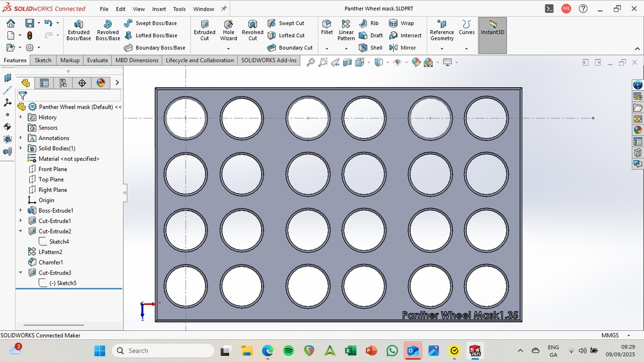Toggle the pin on the menu bar
Screen dimensions: 644x362
click(224, 9)
